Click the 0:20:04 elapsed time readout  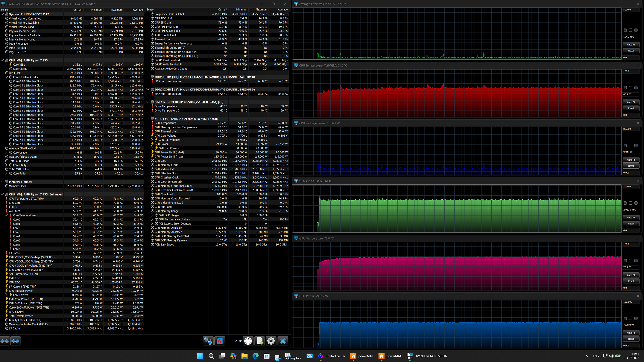tap(237, 341)
